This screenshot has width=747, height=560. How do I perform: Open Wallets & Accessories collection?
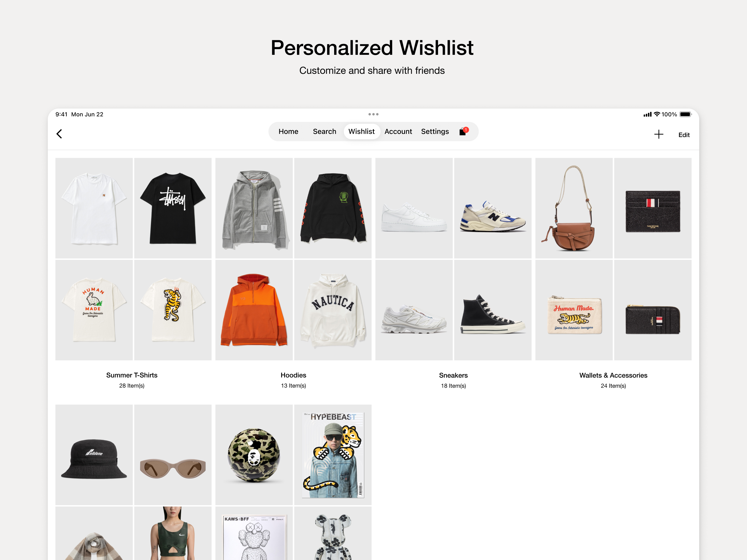click(613, 375)
